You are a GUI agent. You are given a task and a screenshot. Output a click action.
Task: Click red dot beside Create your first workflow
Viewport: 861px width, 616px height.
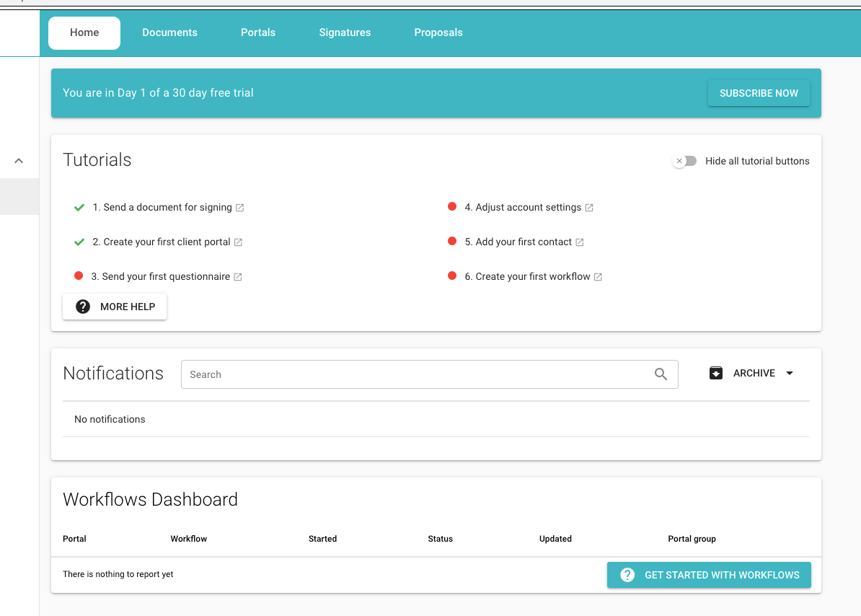coord(452,276)
